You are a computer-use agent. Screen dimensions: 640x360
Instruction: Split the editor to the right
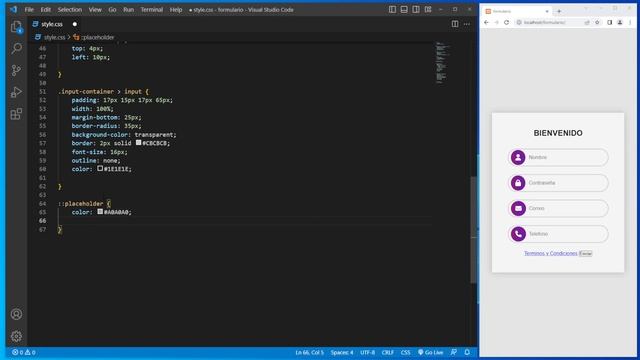[x=455, y=24]
